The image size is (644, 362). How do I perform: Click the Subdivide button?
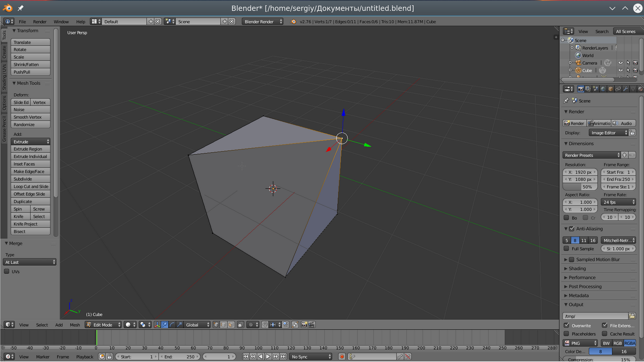point(30,179)
